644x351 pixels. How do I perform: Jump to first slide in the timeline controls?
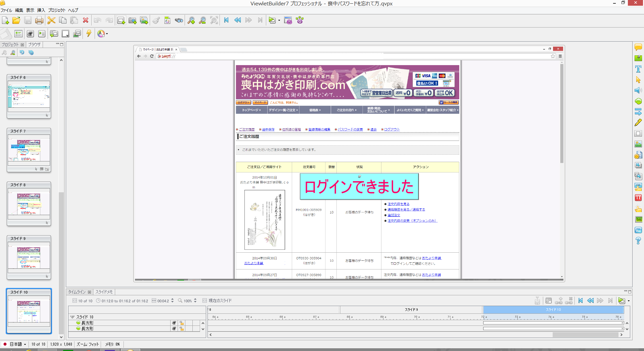[581, 301]
